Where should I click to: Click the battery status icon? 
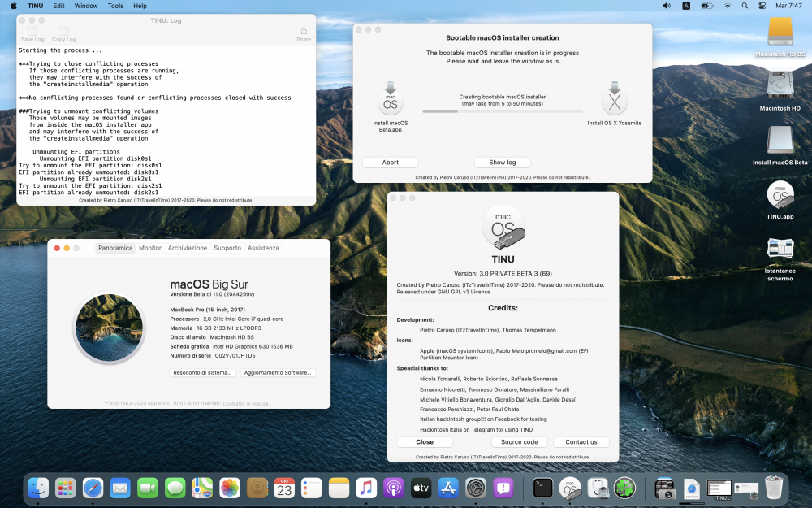[x=707, y=6]
